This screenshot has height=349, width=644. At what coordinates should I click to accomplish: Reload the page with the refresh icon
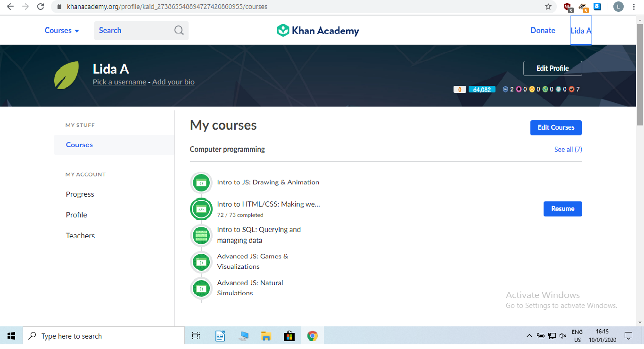pyautogui.click(x=41, y=7)
